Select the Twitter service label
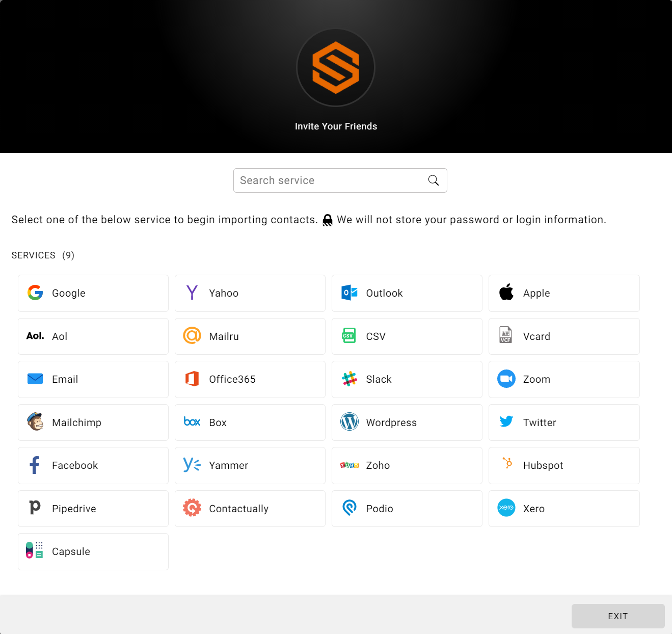Screen dimensions: 672x634 540,422
